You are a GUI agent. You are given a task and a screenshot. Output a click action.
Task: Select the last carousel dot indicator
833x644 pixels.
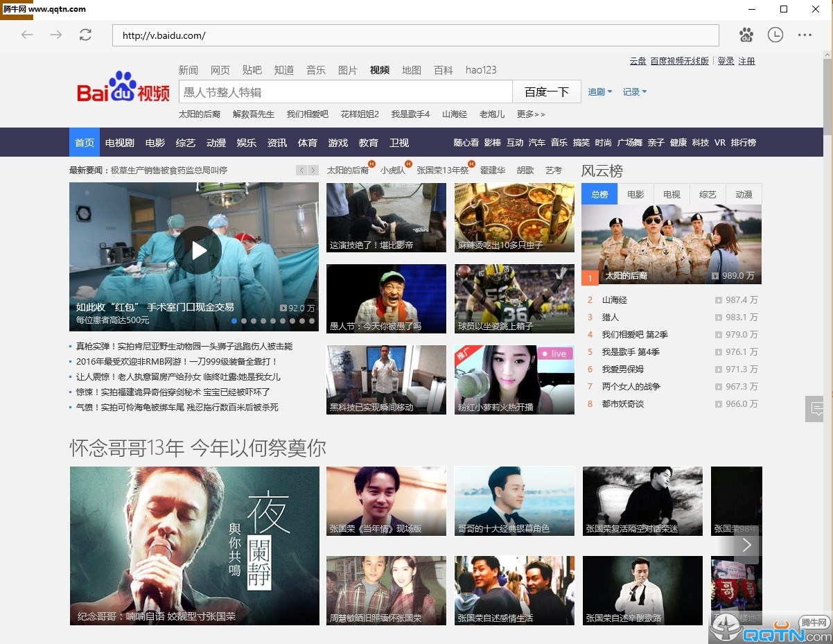tap(312, 321)
